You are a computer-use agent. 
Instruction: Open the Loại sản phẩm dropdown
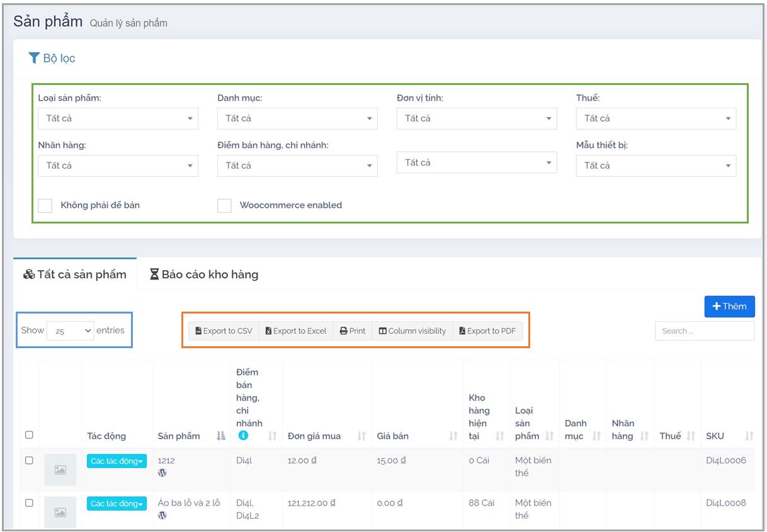coord(118,118)
